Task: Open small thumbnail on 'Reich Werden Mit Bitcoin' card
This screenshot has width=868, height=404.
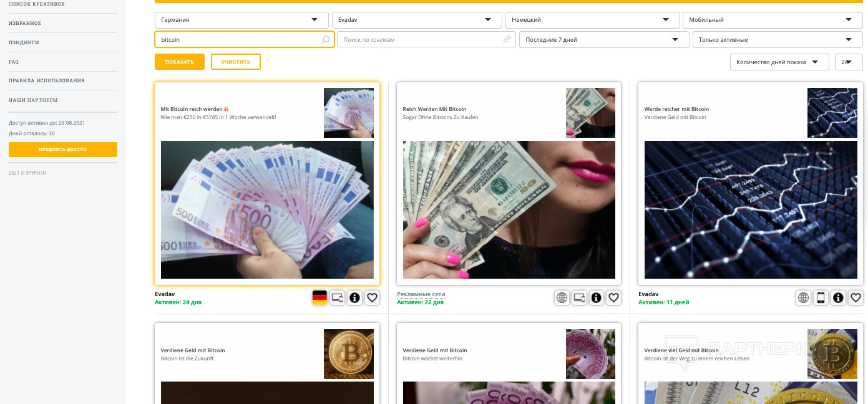Action: (590, 113)
